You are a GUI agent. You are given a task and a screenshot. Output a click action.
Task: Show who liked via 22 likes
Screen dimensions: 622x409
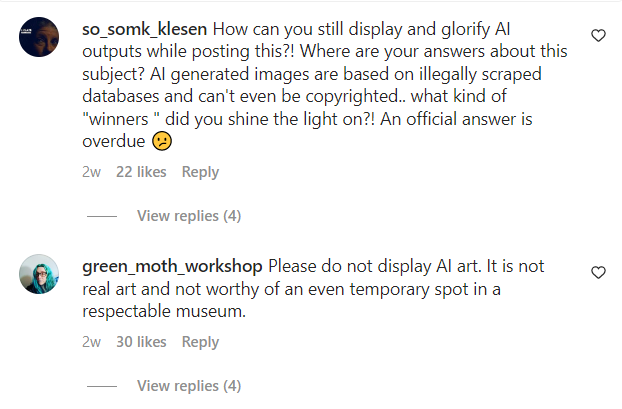(141, 172)
